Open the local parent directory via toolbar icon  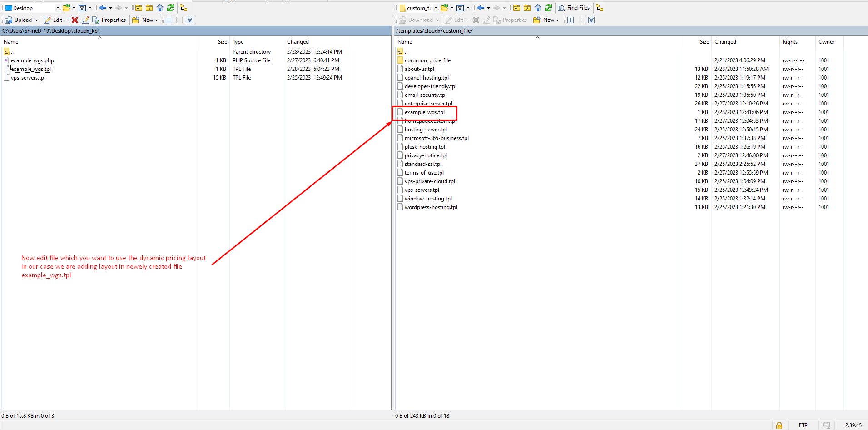point(139,8)
